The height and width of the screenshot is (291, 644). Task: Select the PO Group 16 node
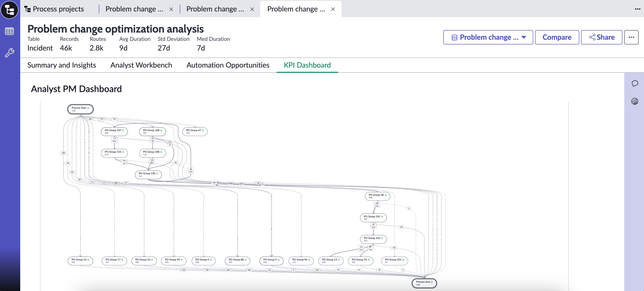[80, 261]
